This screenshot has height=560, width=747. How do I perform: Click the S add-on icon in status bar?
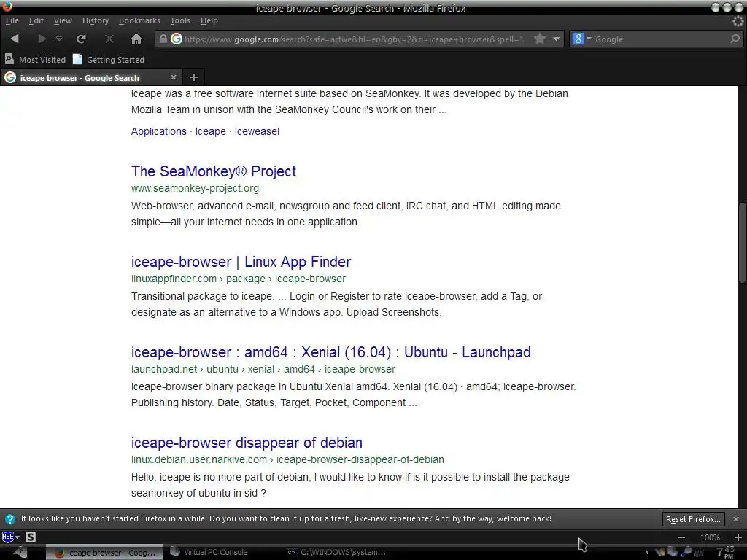pos(31,537)
